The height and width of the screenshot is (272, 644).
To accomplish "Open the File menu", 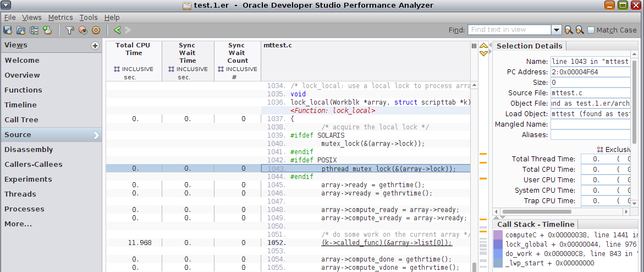I will pos(10,17).
